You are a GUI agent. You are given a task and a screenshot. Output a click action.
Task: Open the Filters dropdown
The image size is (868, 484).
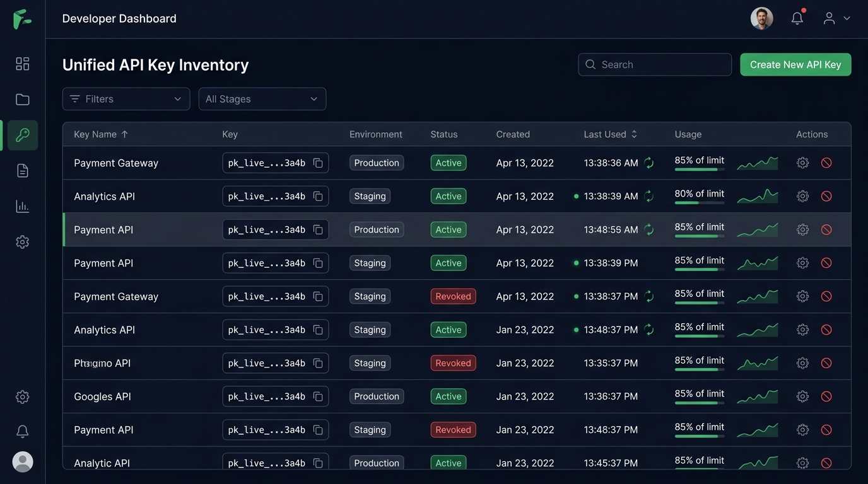point(126,99)
